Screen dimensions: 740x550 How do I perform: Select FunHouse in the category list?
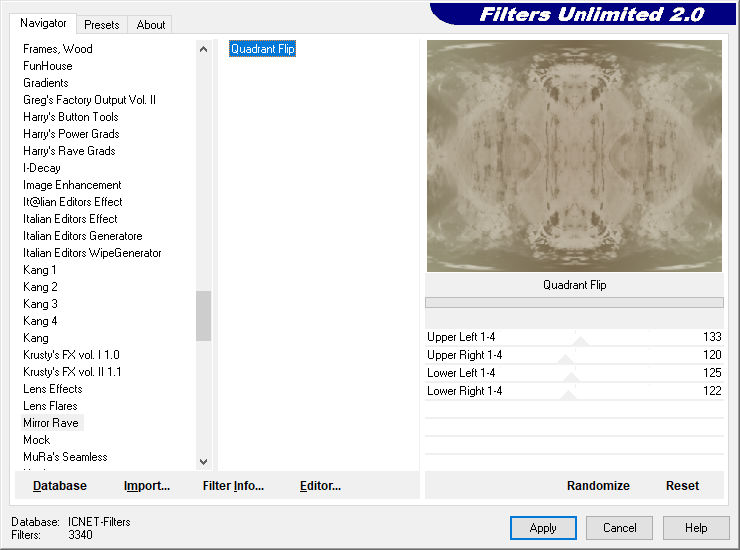(x=48, y=66)
